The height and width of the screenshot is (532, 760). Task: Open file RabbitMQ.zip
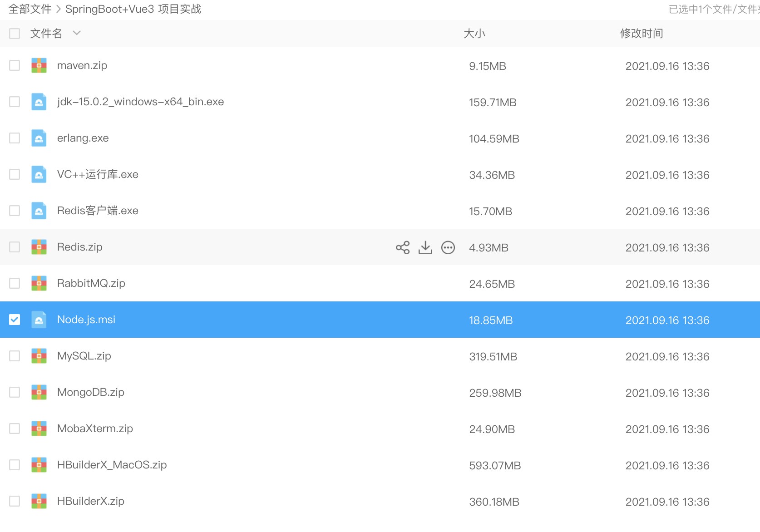(91, 283)
